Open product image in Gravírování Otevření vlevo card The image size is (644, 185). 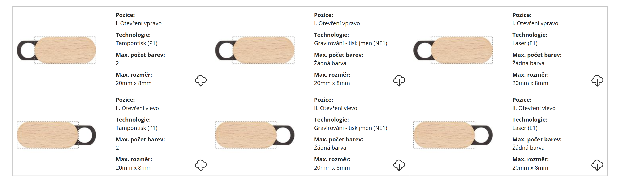pos(255,135)
